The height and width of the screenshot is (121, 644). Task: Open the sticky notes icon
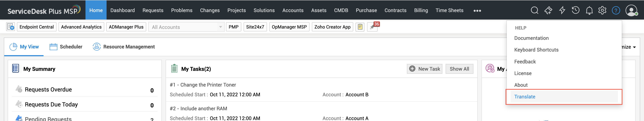[360, 27]
